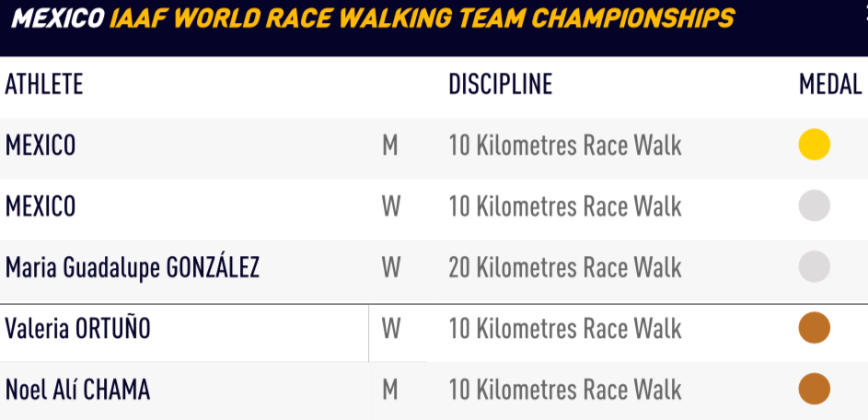
Task: Open Noel Alí CHAMA athlete profile
Action: (78, 390)
